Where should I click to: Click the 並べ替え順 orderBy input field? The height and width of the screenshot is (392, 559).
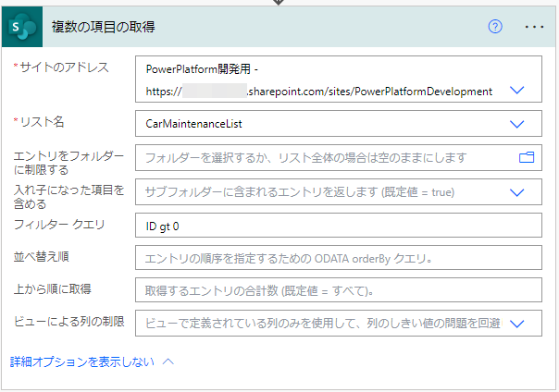click(339, 258)
